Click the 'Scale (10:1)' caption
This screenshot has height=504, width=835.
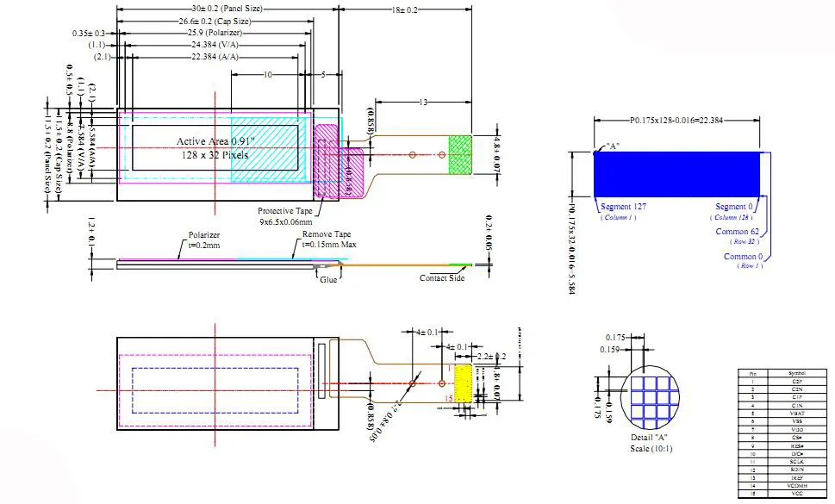pyautogui.click(x=651, y=449)
